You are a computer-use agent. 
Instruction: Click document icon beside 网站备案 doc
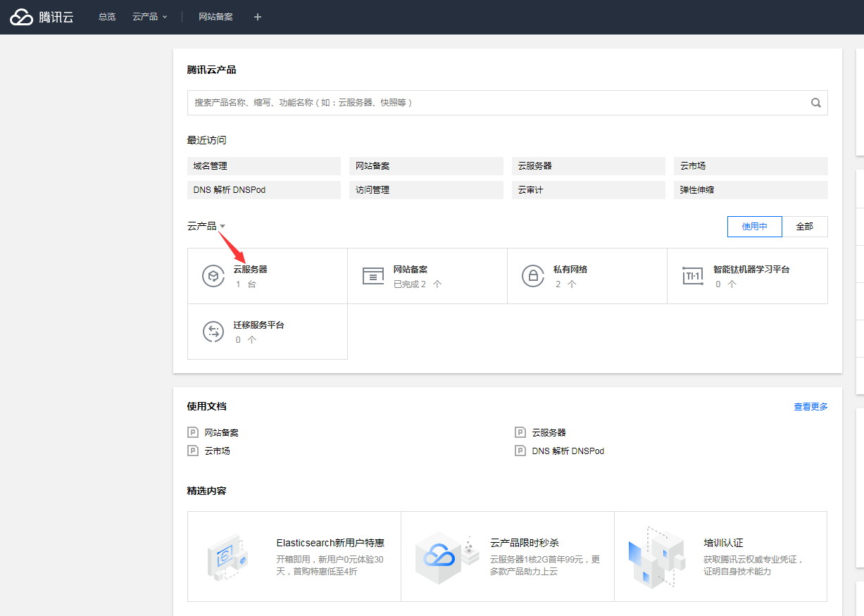pos(193,432)
